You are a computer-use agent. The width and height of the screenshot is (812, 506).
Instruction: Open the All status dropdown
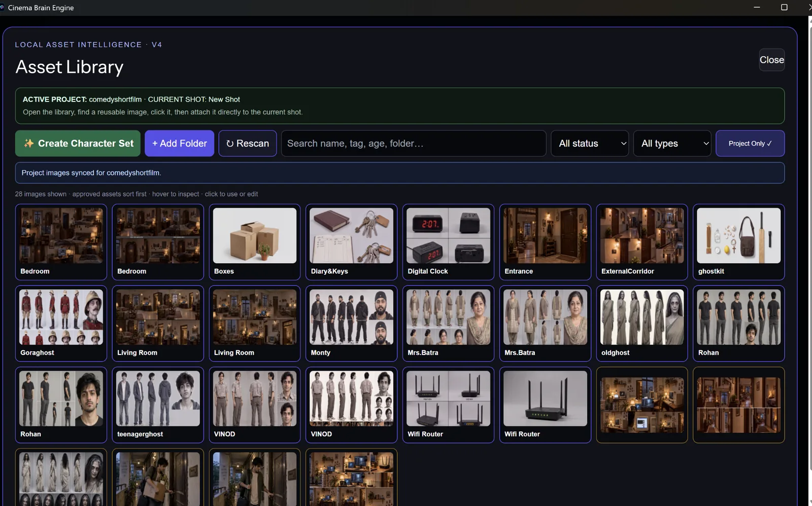tap(590, 143)
